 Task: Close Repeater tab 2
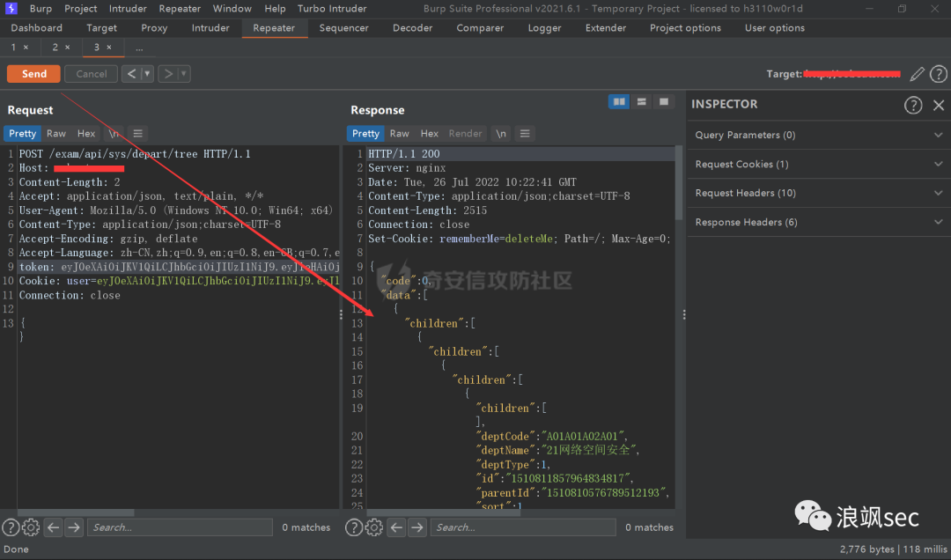point(67,48)
